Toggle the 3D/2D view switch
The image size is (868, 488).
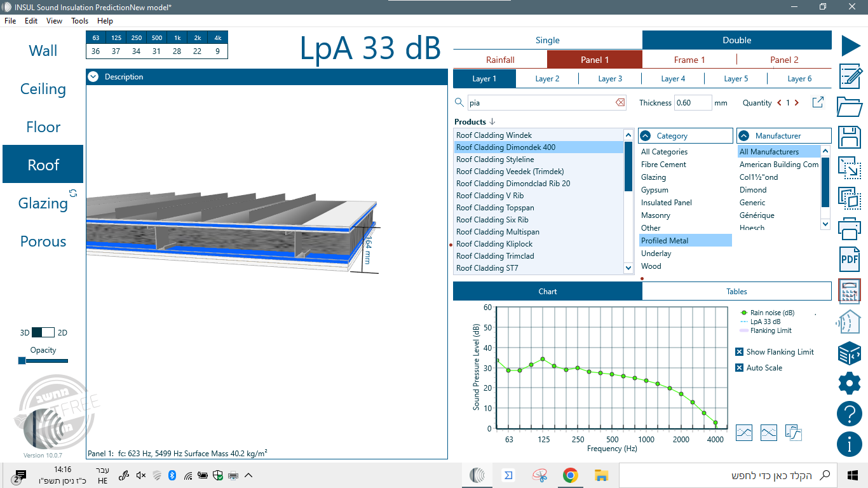[43, 332]
